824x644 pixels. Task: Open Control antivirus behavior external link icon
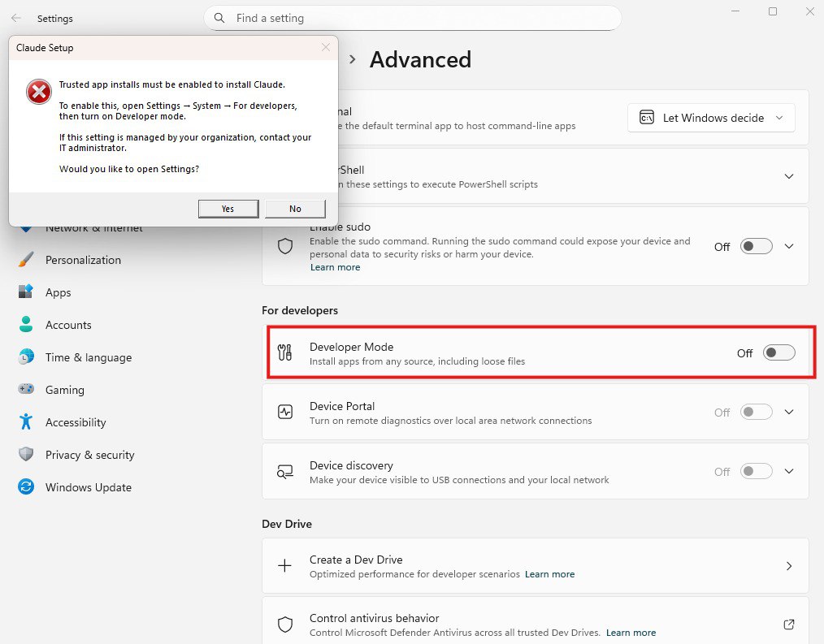tap(788, 625)
